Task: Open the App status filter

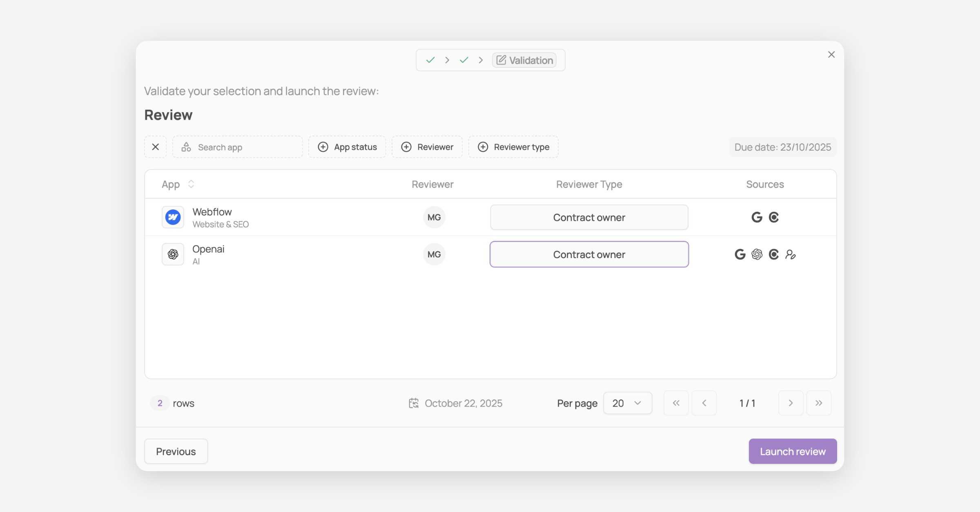Action: click(347, 147)
